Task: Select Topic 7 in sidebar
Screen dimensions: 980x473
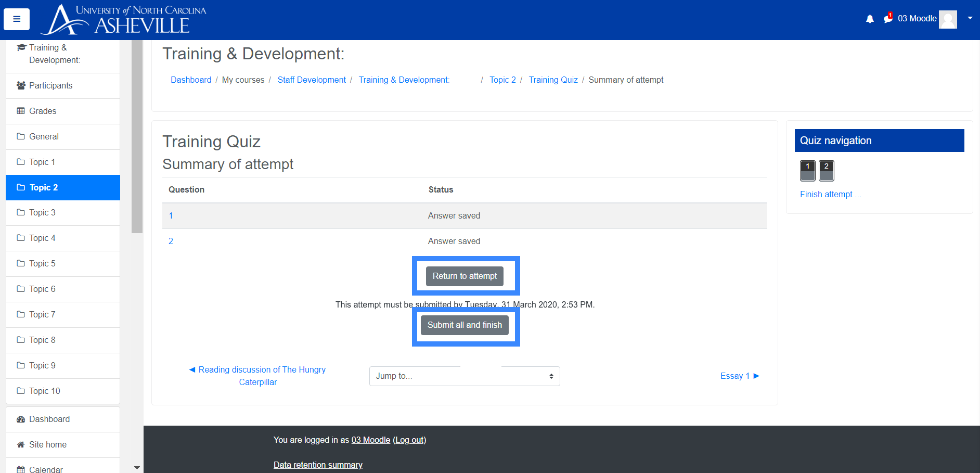Action: [x=42, y=315]
